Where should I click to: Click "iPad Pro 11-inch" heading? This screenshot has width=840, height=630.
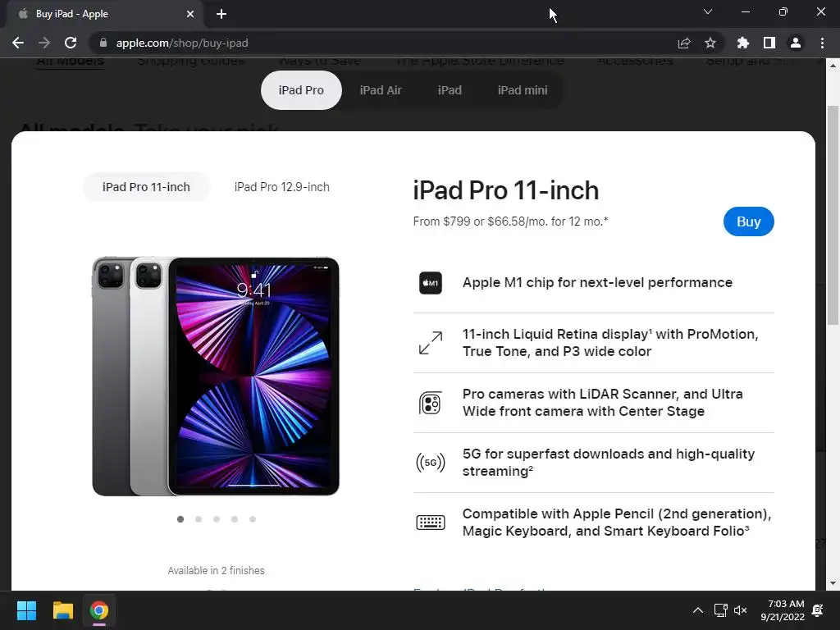pos(505,190)
